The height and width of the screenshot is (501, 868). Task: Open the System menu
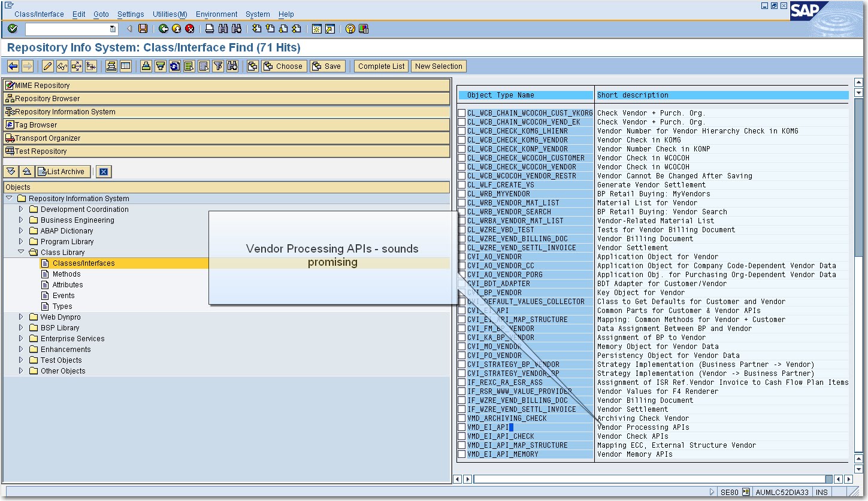(258, 14)
